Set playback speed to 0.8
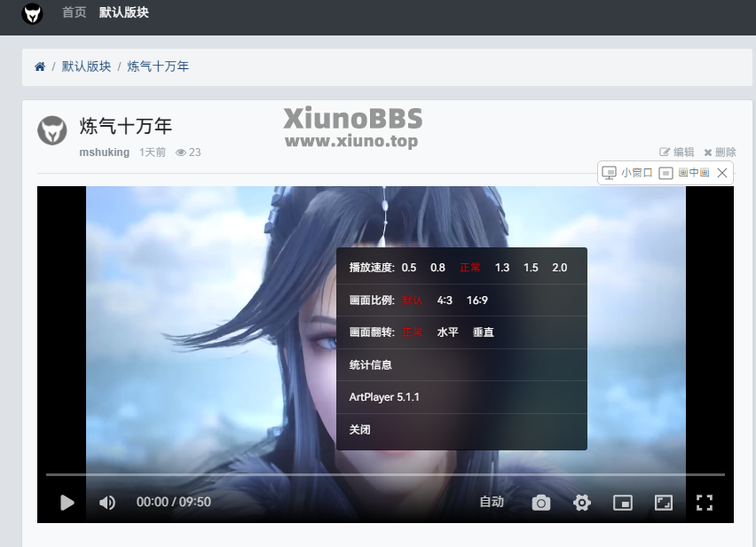 pyautogui.click(x=437, y=268)
